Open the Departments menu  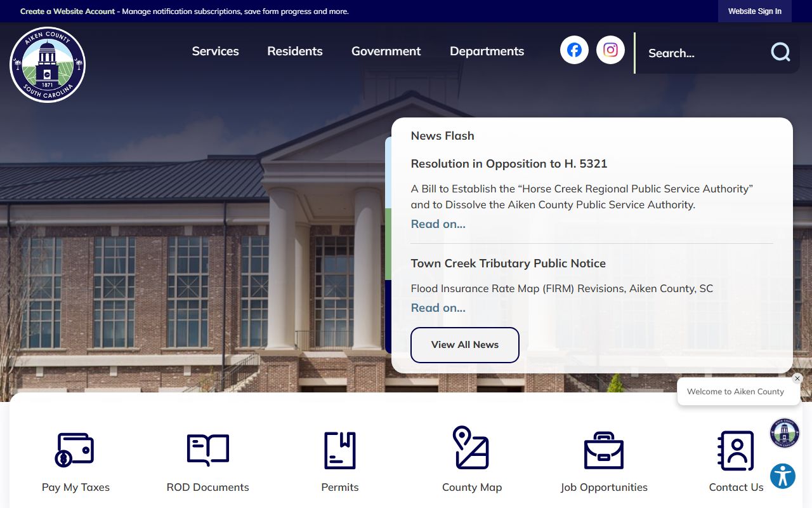click(487, 51)
